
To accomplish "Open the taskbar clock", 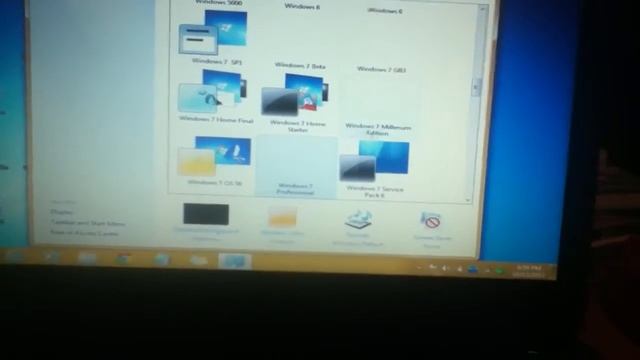I will click(x=529, y=271).
